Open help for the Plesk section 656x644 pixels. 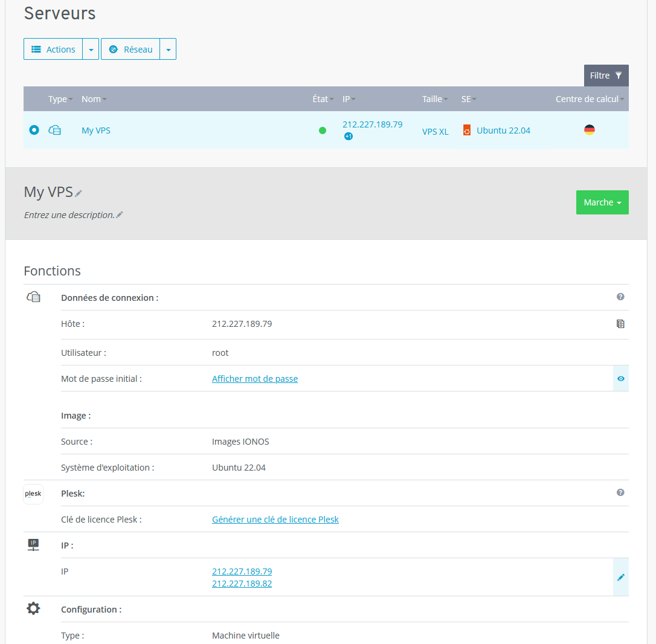[x=620, y=492]
